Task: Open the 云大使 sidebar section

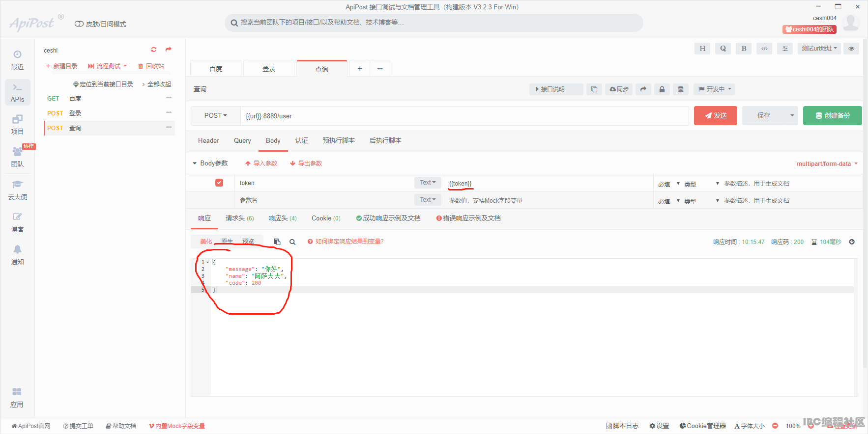Action: [17, 190]
